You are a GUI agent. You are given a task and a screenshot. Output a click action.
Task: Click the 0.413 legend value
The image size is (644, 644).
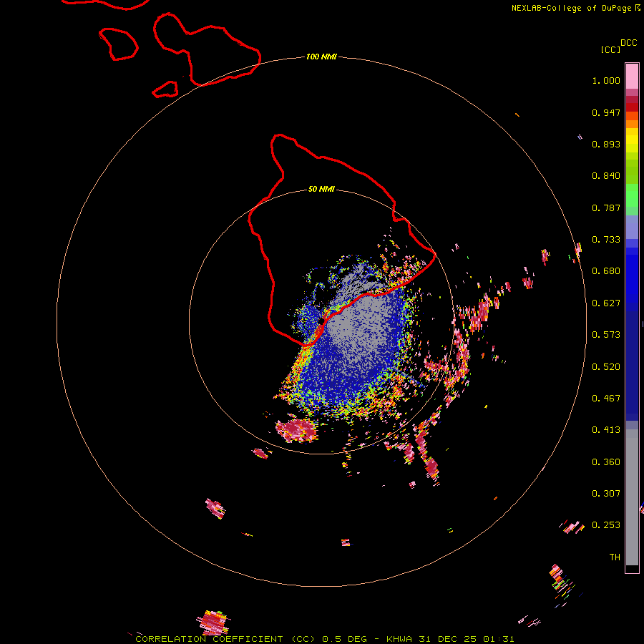606,430
